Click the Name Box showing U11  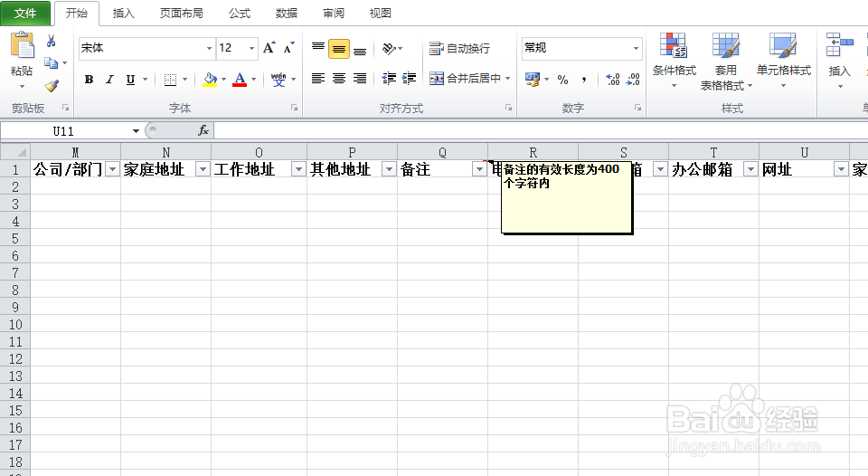pyautogui.click(x=63, y=131)
